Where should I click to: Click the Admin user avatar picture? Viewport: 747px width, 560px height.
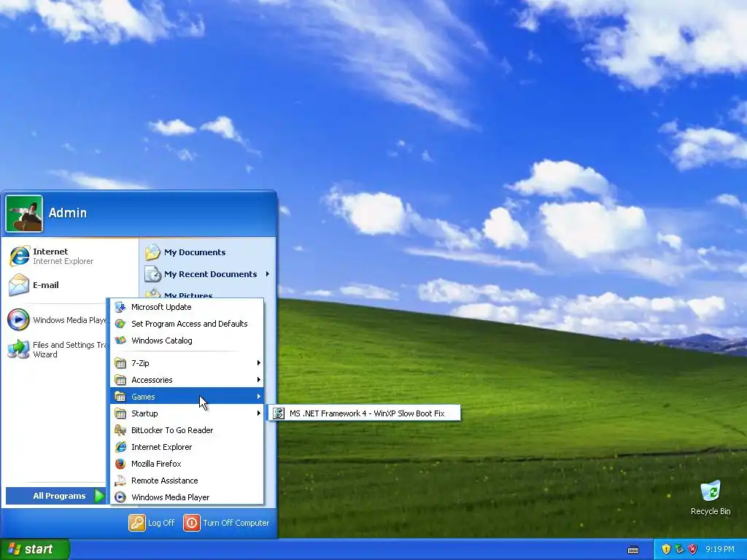24,214
